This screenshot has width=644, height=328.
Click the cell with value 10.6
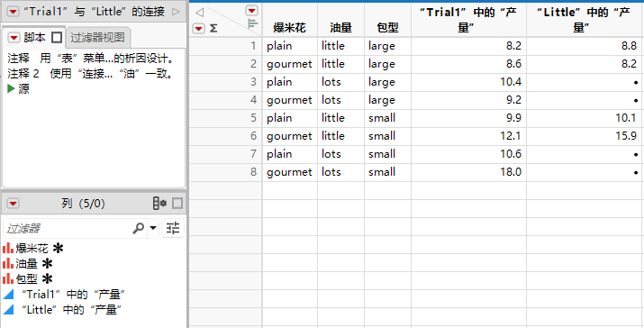coord(468,154)
